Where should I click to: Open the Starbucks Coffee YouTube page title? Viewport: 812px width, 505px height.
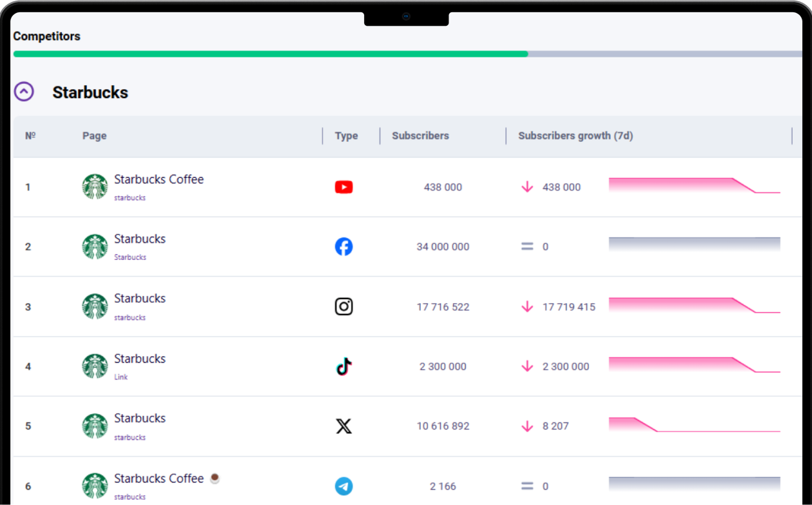tap(159, 179)
